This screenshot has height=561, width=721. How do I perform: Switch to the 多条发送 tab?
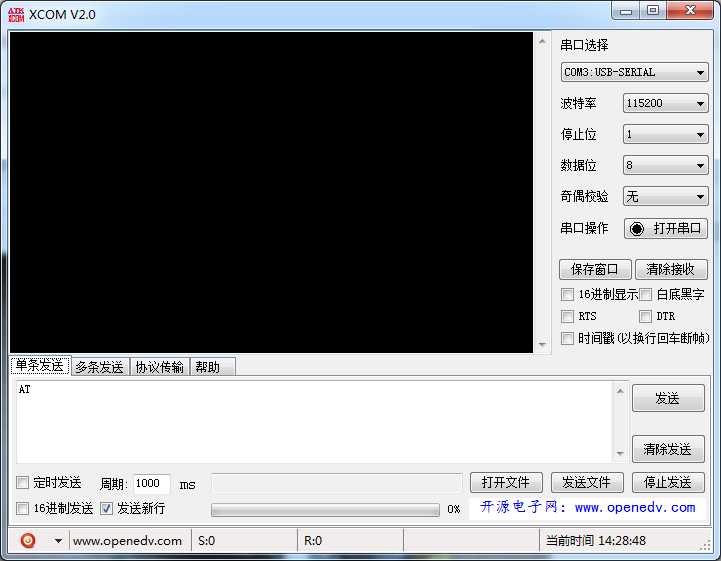click(100, 367)
